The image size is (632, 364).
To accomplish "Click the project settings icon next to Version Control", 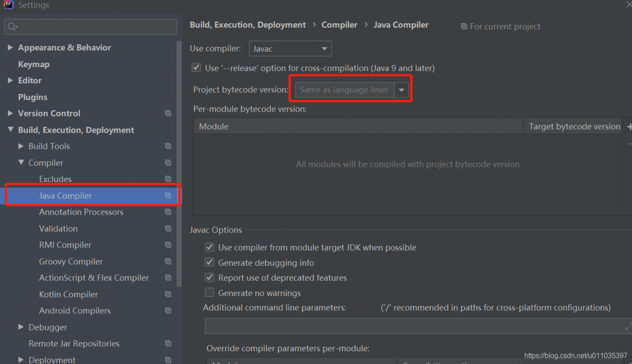I will pyautogui.click(x=168, y=113).
